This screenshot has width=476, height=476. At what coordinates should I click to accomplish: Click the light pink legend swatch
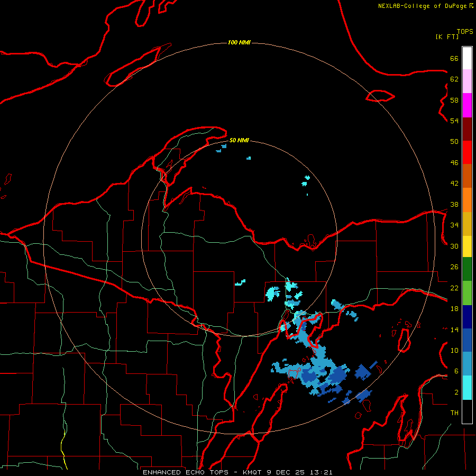pos(467,81)
